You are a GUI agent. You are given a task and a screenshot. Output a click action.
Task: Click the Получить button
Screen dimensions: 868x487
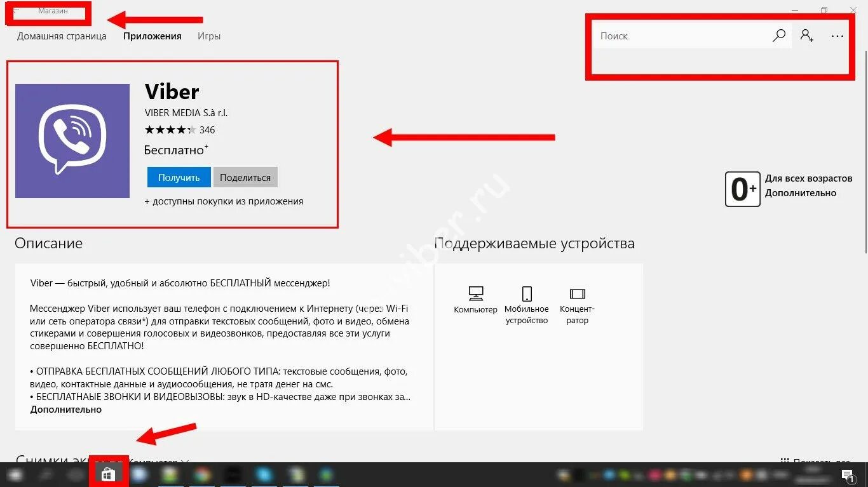(x=179, y=178)
